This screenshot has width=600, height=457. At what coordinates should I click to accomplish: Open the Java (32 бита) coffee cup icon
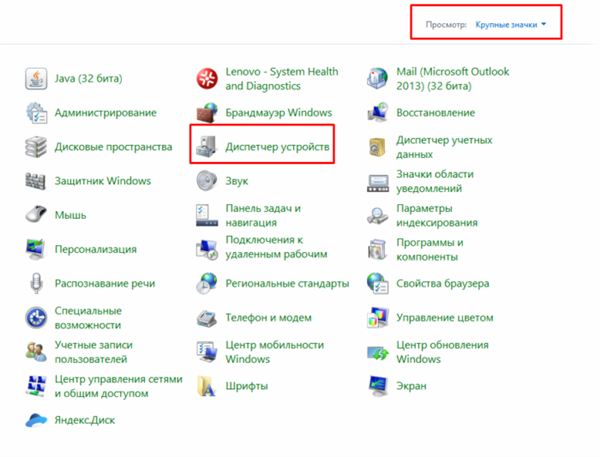click(36, 78)
